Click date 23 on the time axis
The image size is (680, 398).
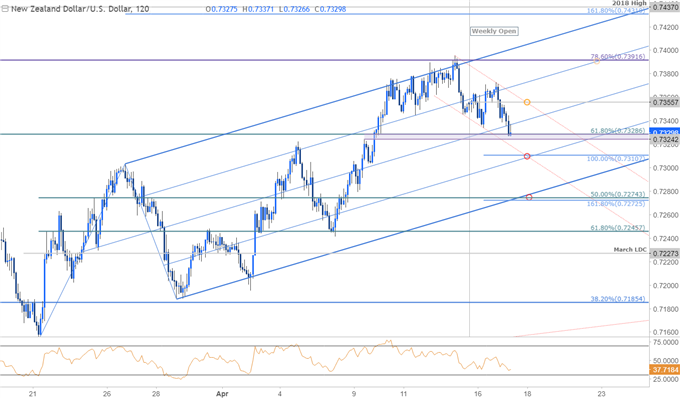(601, 394)
